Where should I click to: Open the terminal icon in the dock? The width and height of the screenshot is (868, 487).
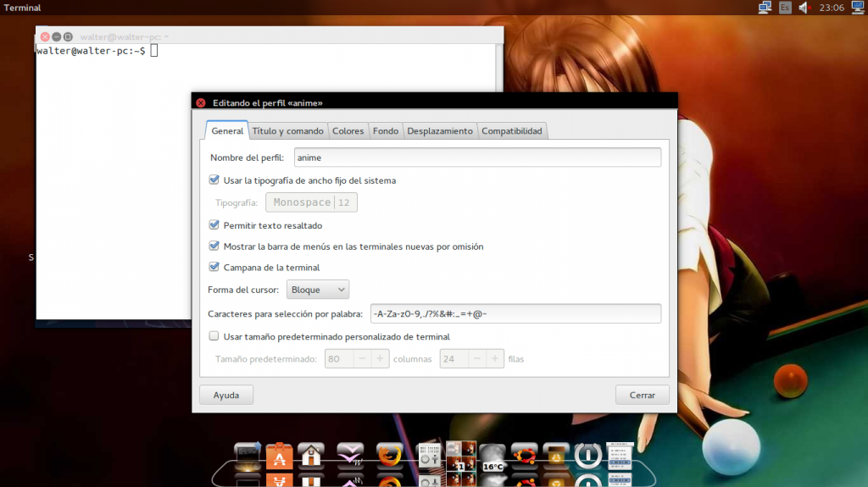(248, 456)
